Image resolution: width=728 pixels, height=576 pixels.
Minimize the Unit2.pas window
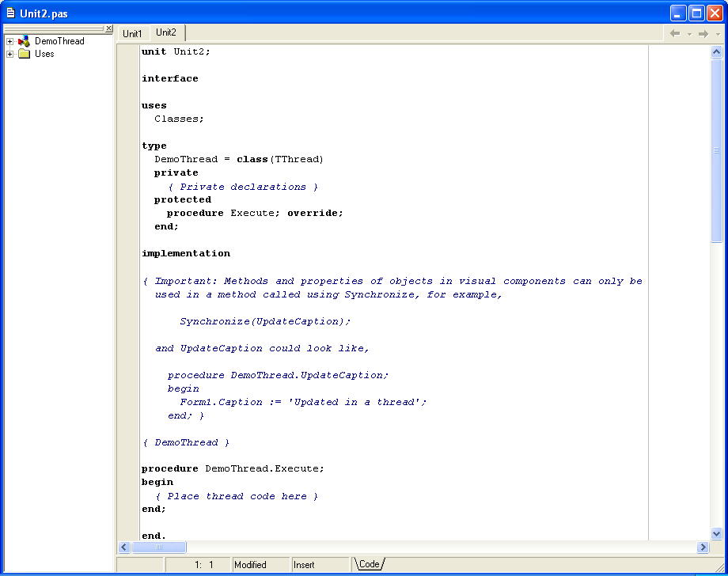[678, 13]
